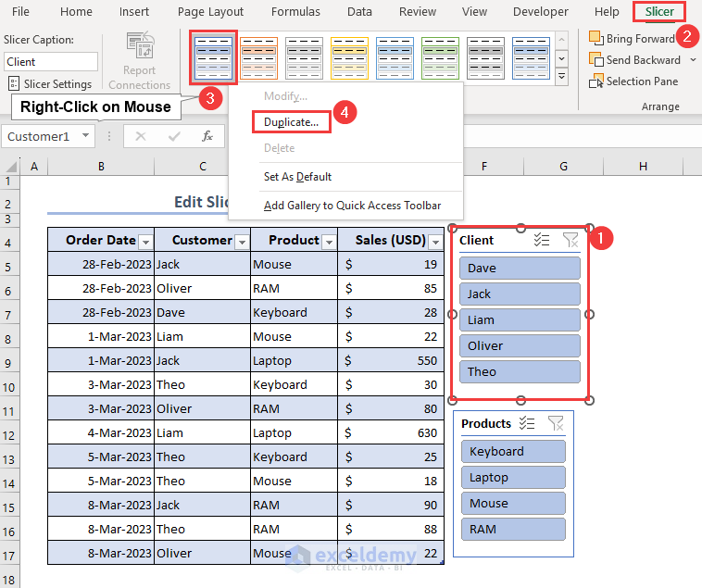Open the Slicer Settings dialog

click(x=50, y=83)
